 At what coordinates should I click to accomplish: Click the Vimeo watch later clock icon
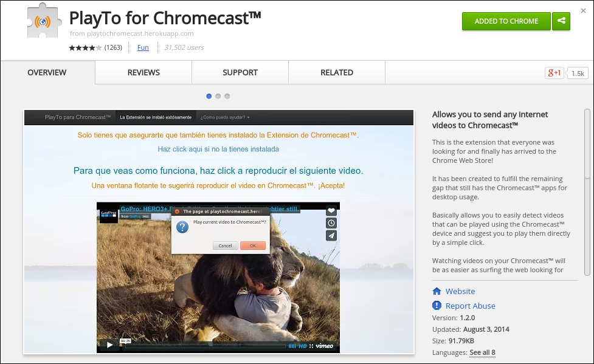[x=331, y=223]
